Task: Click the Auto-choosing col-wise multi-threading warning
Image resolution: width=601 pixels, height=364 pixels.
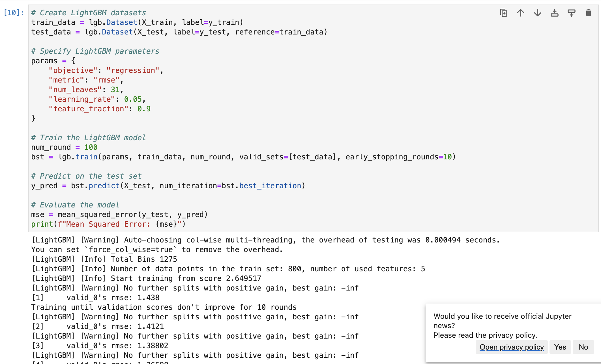Action: 266,240
